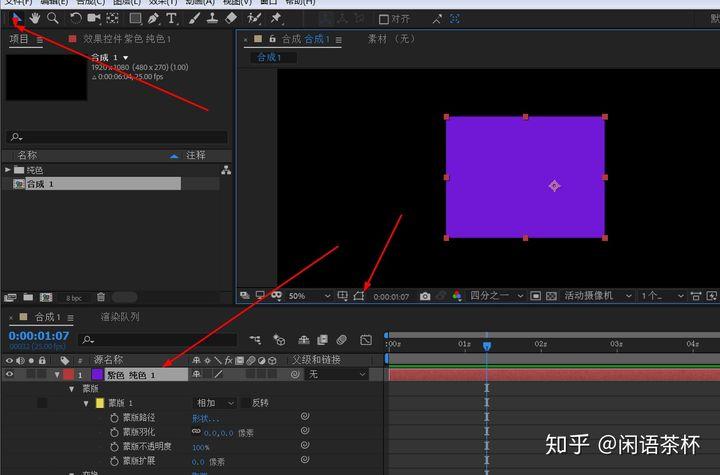Toggle stopwatch for 蒙版羽化
This screenshot has width=720, height=475.
coord(114,432)
